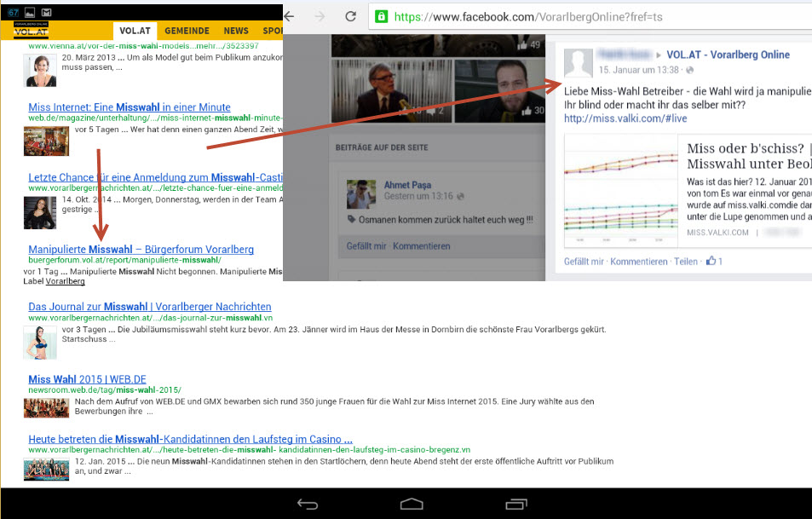Open the NEWS tab
Viewport: 812px width, 519px height.
point(236,31)
